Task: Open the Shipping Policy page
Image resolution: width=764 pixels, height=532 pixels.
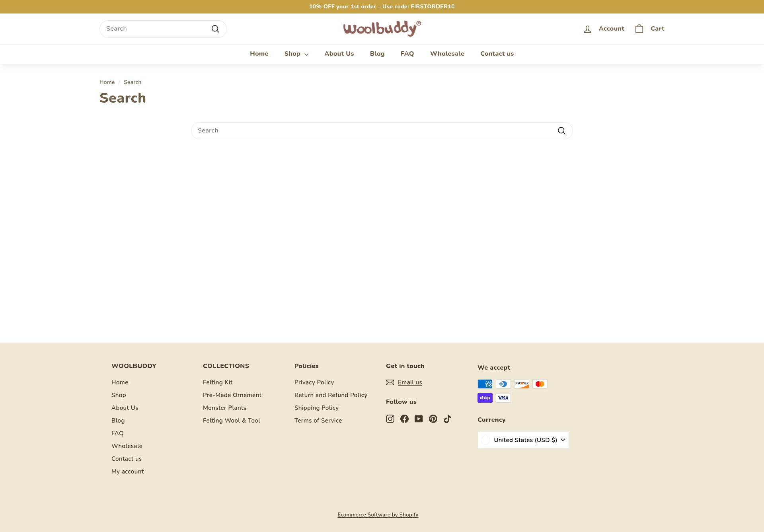Action: click(317, 408)
